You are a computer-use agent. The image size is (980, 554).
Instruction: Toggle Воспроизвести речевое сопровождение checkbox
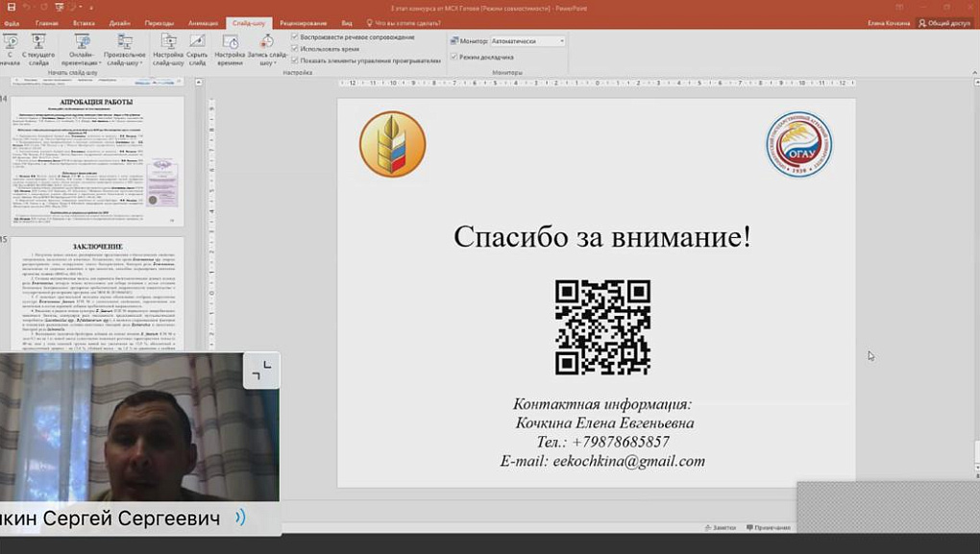click(x=295, y=36)
